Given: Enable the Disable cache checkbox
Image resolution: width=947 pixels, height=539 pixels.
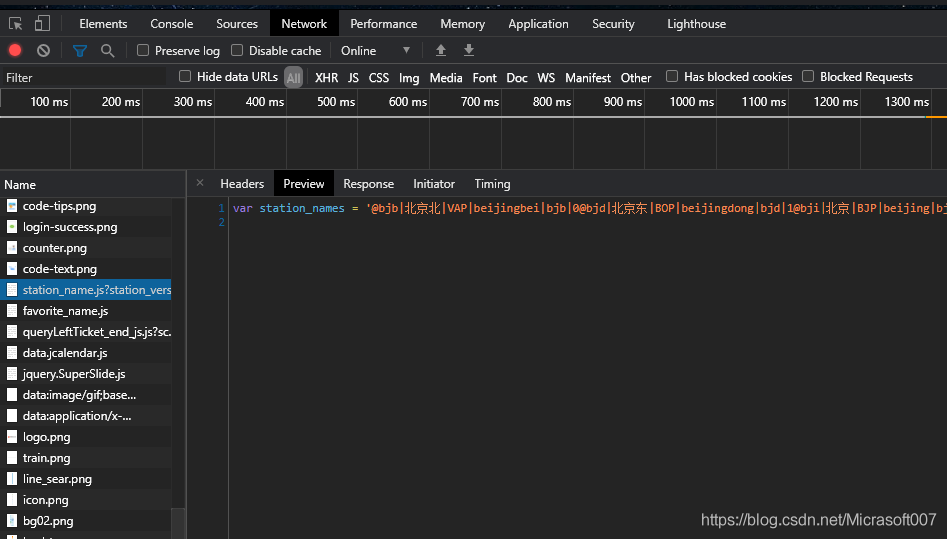Looking at the screenshot, I should coord(237,50).
